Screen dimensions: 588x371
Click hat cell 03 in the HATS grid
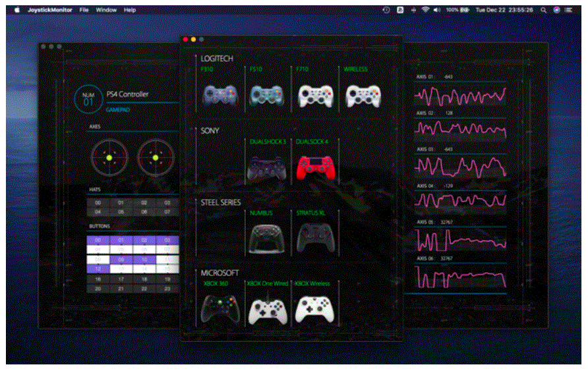167,203
